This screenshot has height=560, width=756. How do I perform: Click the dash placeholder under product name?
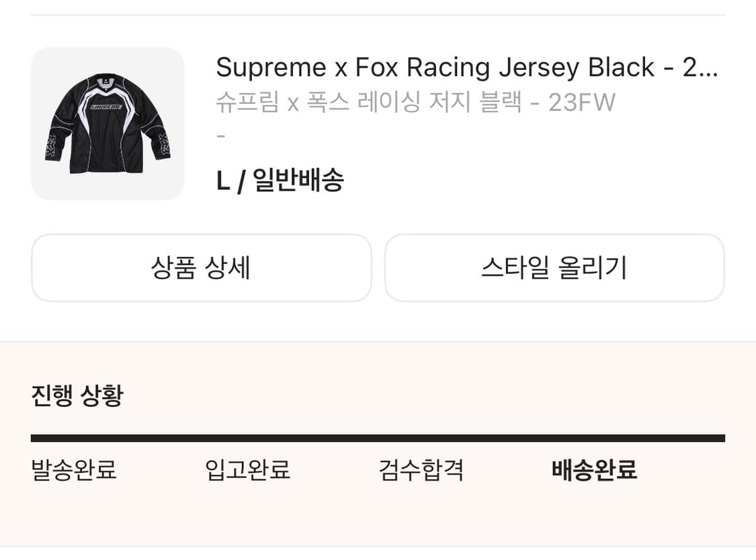221,136
